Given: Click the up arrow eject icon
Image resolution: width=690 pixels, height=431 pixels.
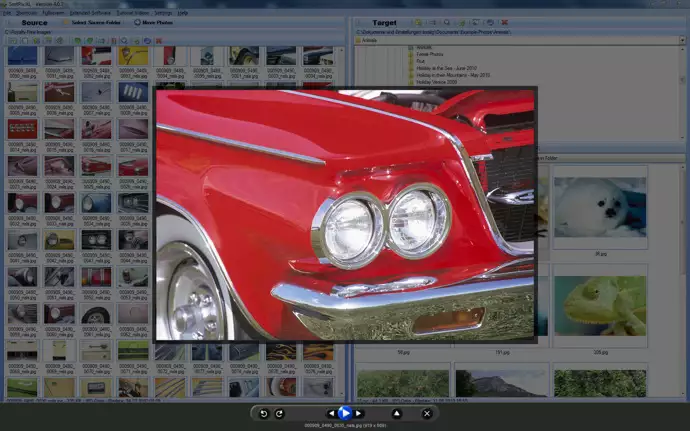Looking at the screenshot, I should [x=396, y=413].
